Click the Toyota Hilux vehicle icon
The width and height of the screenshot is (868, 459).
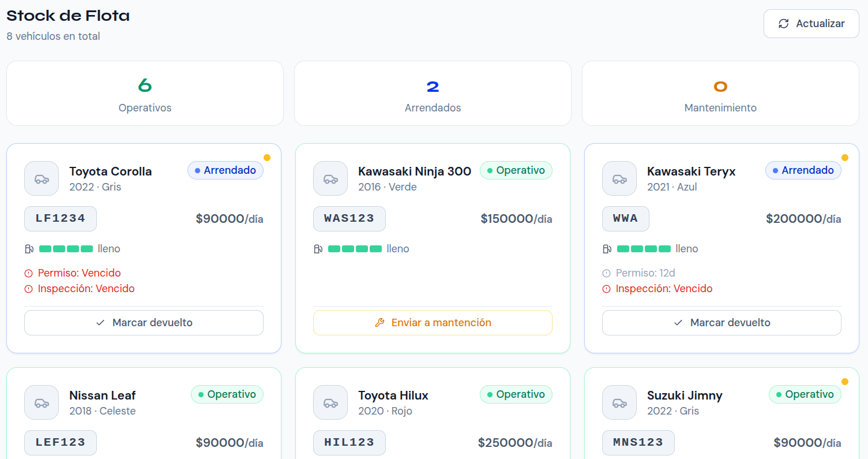pyautogui.click(x=330, y=402)
